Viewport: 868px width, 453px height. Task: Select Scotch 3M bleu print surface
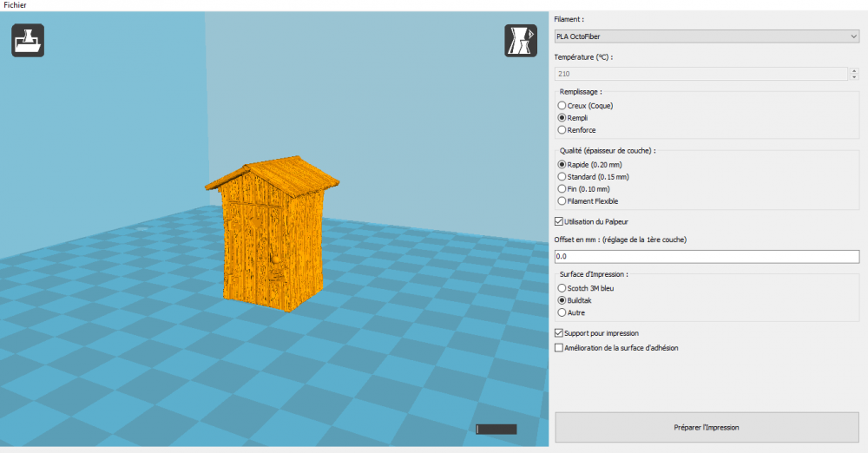(x=586, y=288)
